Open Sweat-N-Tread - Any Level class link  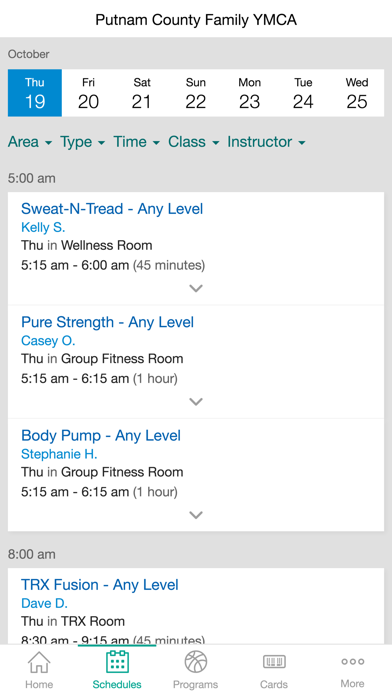coord(112,209)
